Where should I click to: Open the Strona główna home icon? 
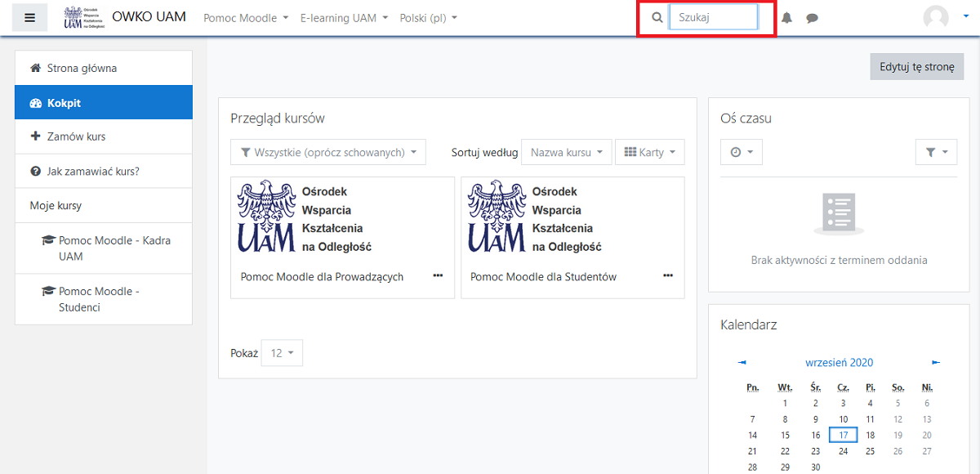(36, 68)
